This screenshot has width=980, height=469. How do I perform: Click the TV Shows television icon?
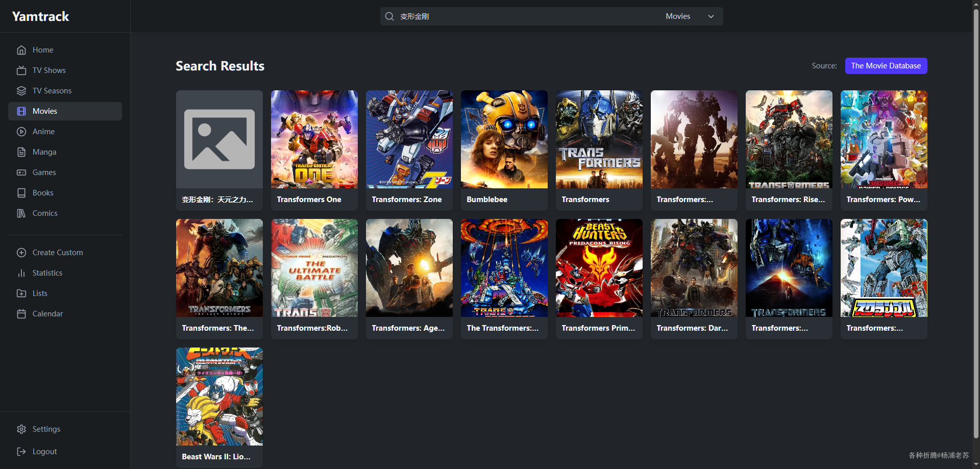21,70
